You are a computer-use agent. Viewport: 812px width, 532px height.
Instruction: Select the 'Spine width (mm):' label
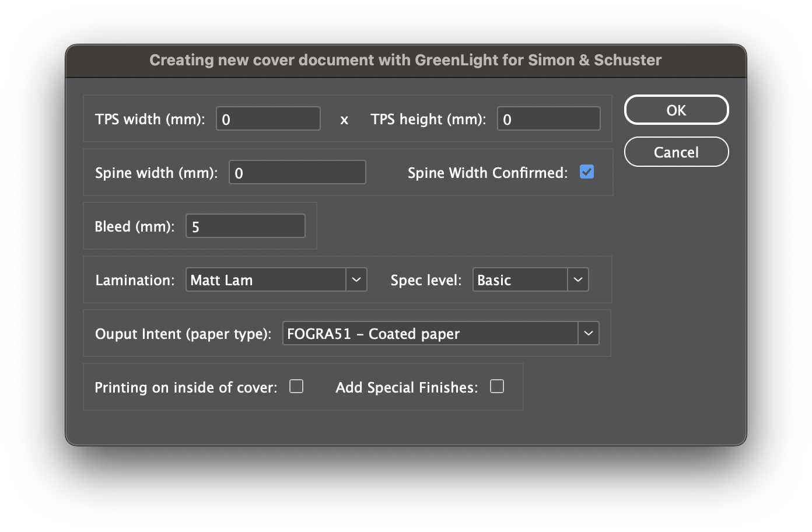pyautogui.click(x=156, y=173)
